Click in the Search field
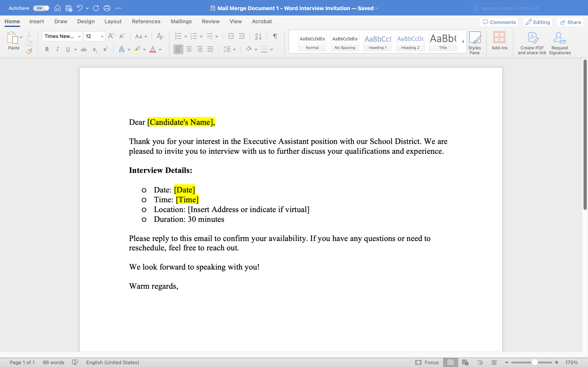The width and height of the screenshot is (588, 367). pyautogui.click(x=527, y=8)
